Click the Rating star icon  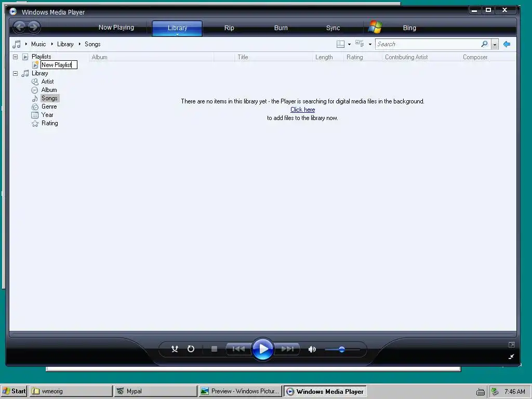point(35,124)
